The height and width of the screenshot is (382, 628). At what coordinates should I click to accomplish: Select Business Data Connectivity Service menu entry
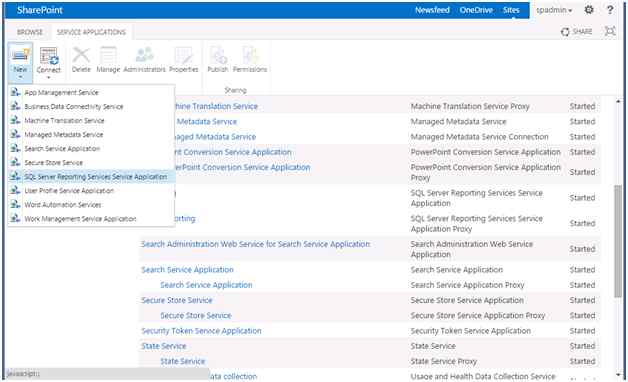74,107
